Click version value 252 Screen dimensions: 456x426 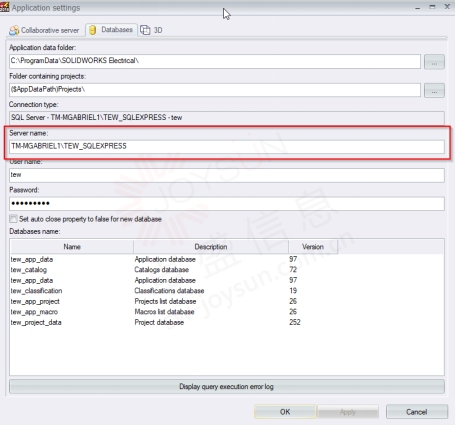[295, 322]
